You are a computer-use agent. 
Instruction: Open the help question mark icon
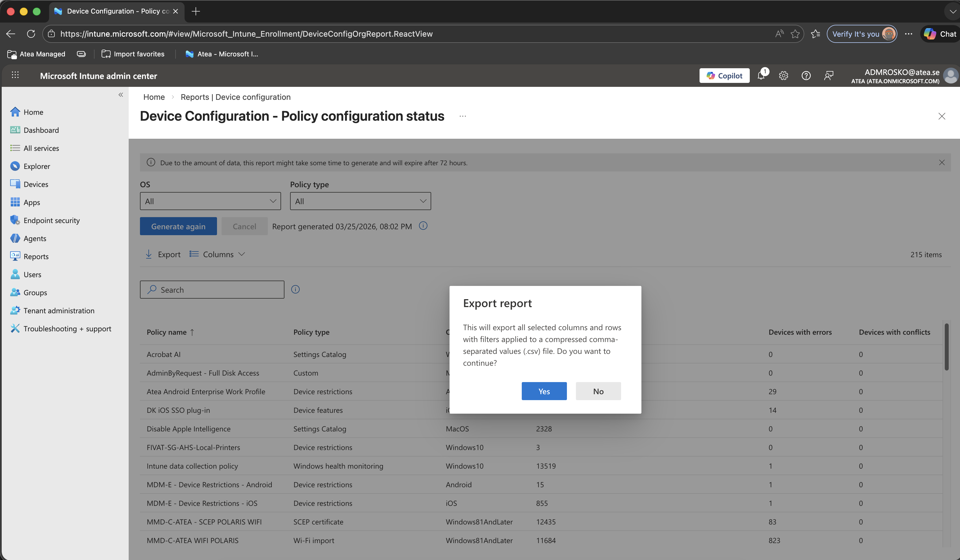pos(806,75)
